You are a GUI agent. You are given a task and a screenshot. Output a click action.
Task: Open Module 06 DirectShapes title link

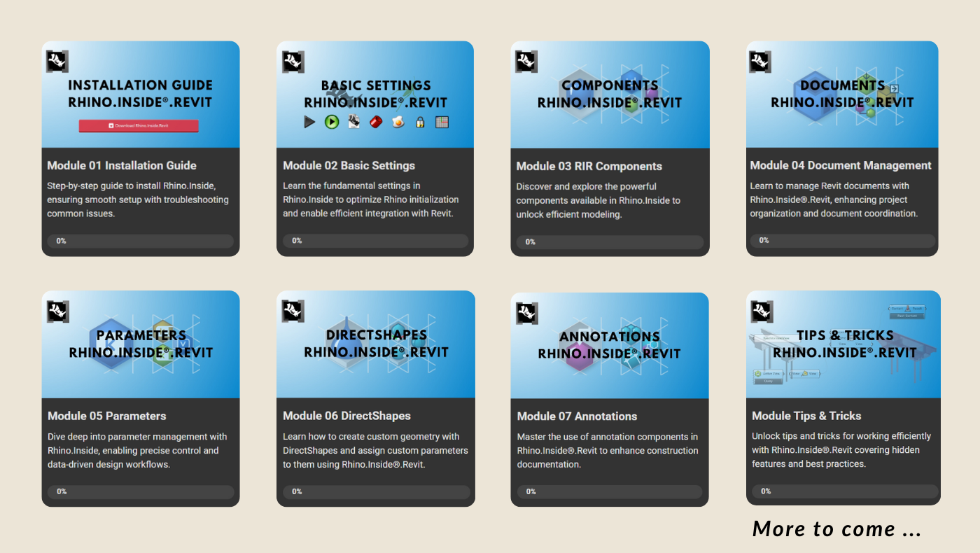point(346,416)
